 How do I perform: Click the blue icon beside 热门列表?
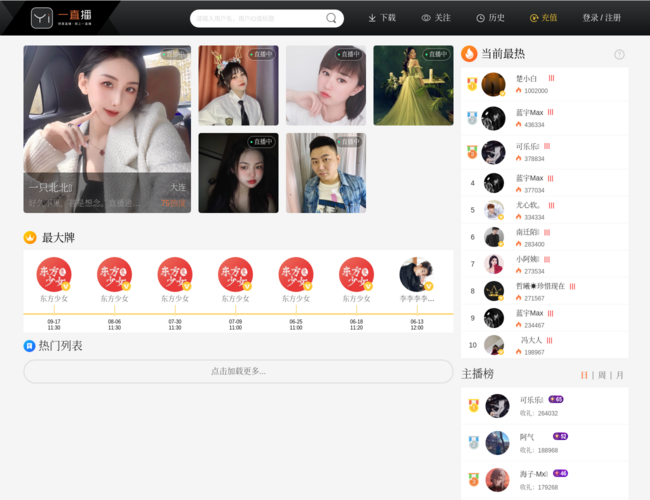click(x=30, y=346)
